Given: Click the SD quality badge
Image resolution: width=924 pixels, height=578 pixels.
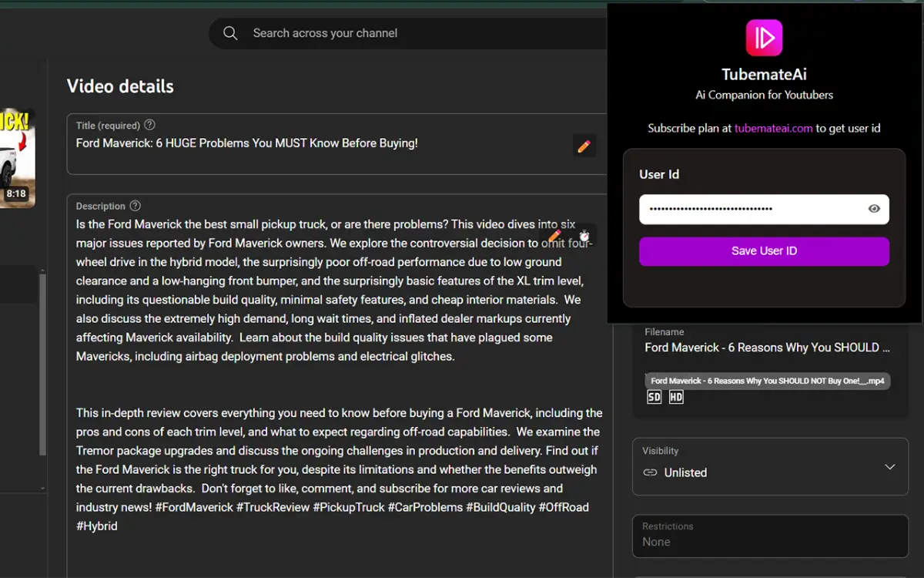Looking at the screenshot, I should click(x=654, y=397).
